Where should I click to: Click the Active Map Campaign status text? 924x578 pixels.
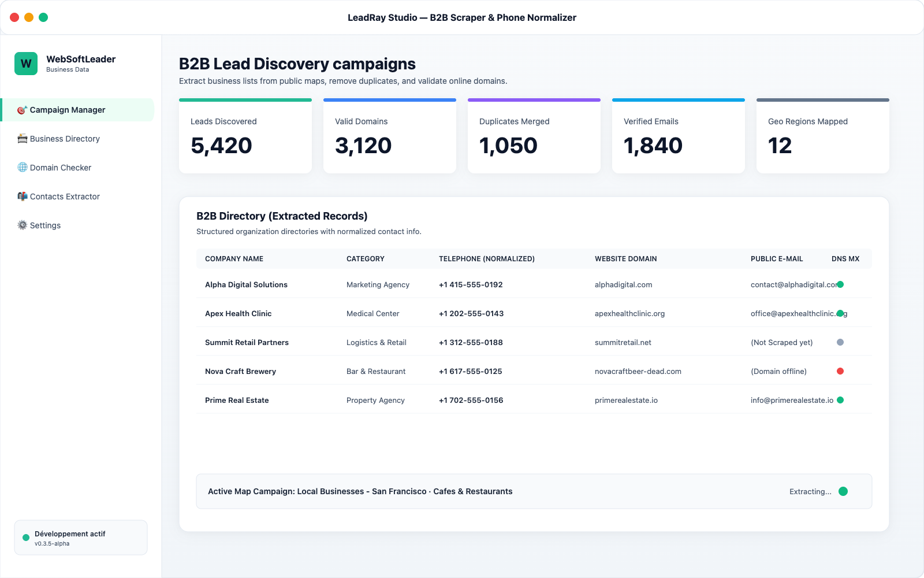click(360, 491)
